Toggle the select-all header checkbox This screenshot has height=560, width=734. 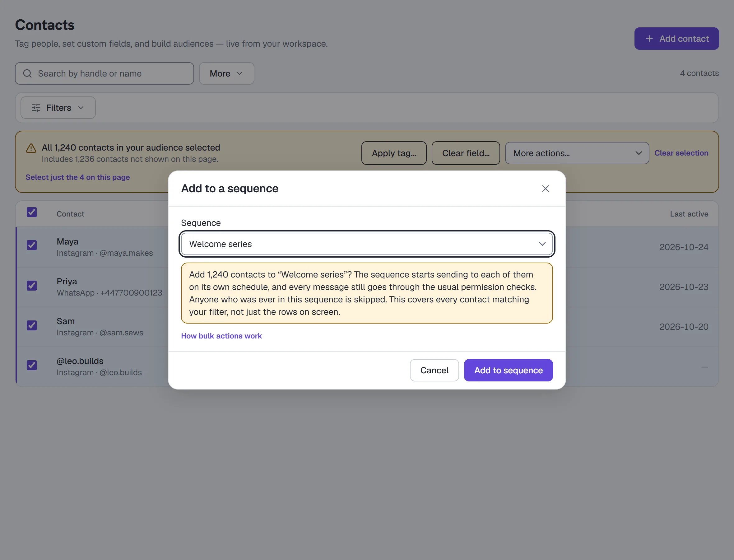(32, 212)
